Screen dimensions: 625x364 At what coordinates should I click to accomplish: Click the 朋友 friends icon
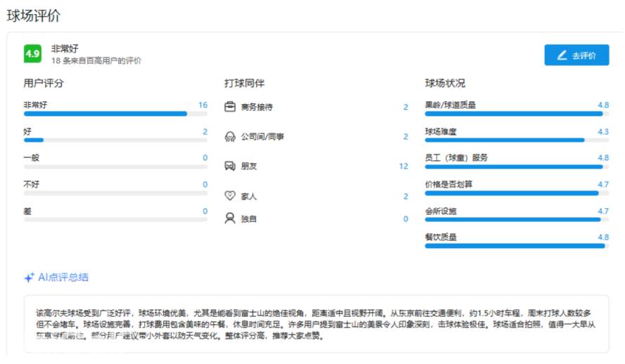(230, 166)
